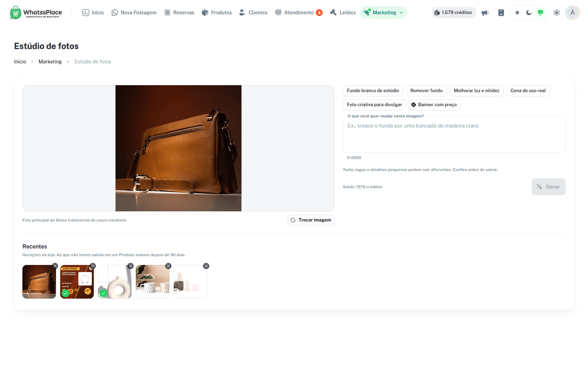Select the white vase recent thumbnail
Viewport: 588px width, 368px height.
[115, 282]
